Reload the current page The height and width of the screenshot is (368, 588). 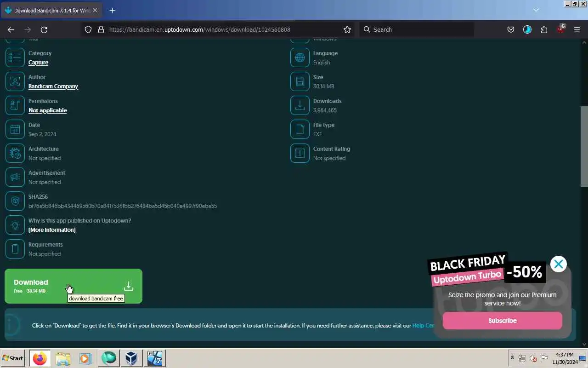point(44,29)
